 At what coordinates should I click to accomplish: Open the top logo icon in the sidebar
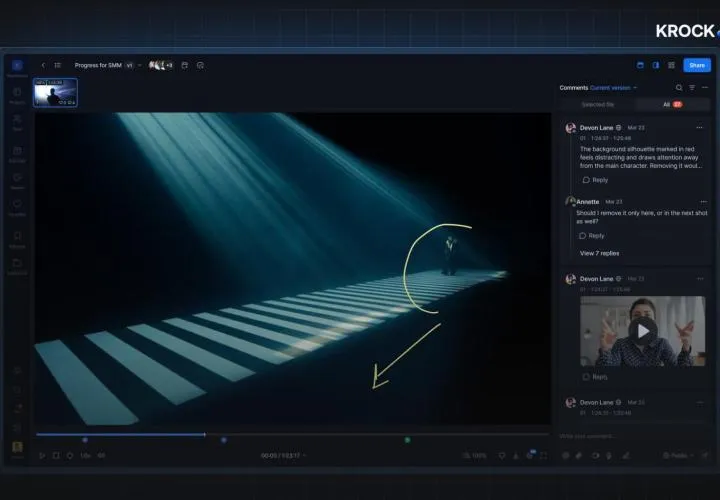(17, 65)
